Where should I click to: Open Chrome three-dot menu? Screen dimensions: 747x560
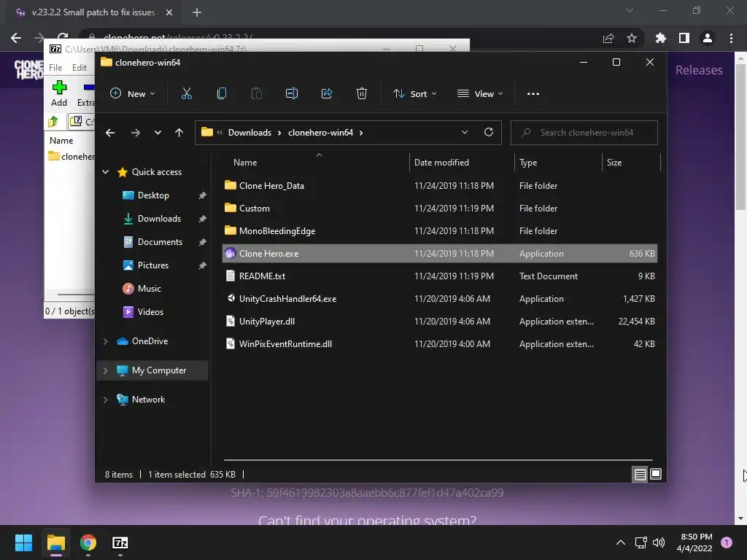[731, 38]
